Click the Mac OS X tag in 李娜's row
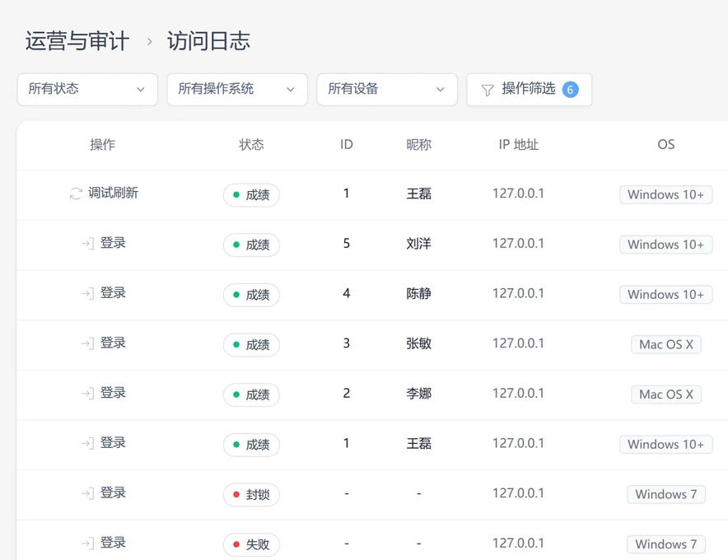Screen dimensions: 728x560 pos(665,394)
